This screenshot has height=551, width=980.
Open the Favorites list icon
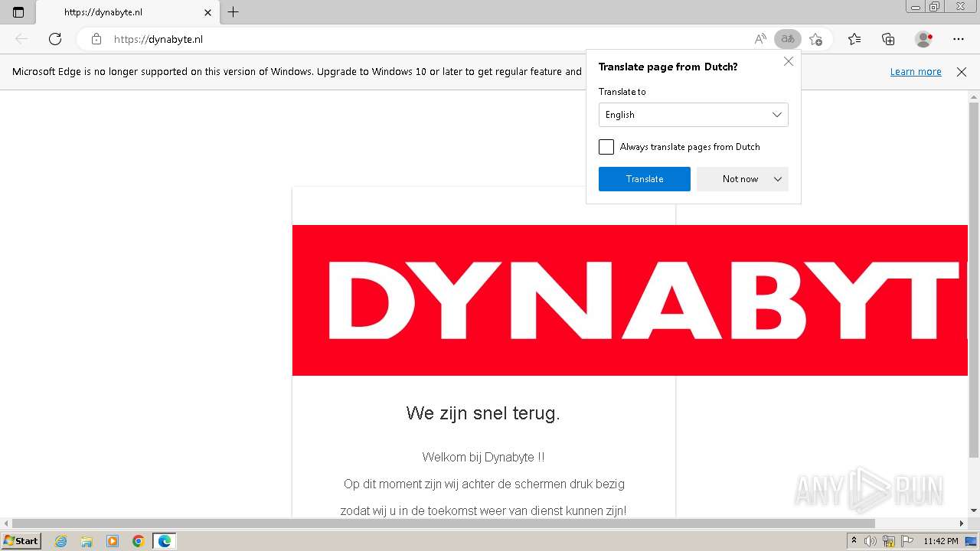[x=854, y=39]
